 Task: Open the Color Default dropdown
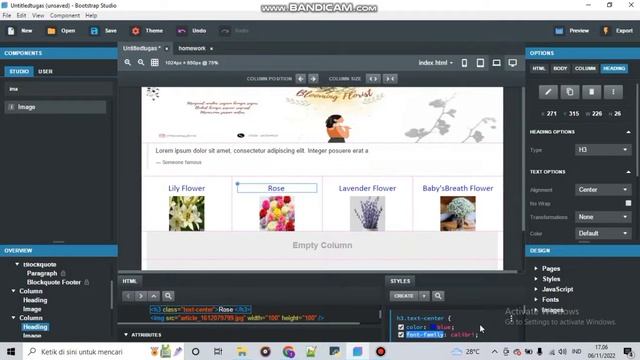(x=603, y=233)
